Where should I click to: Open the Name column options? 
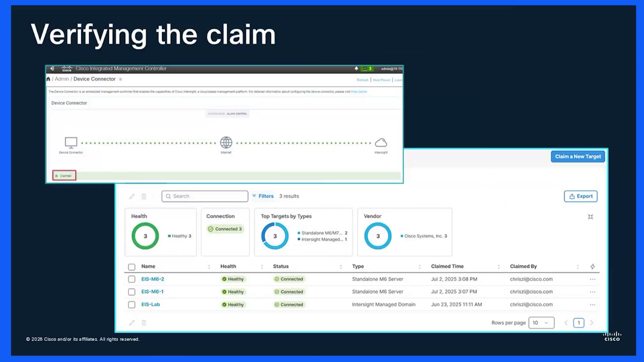coord(209,267)
